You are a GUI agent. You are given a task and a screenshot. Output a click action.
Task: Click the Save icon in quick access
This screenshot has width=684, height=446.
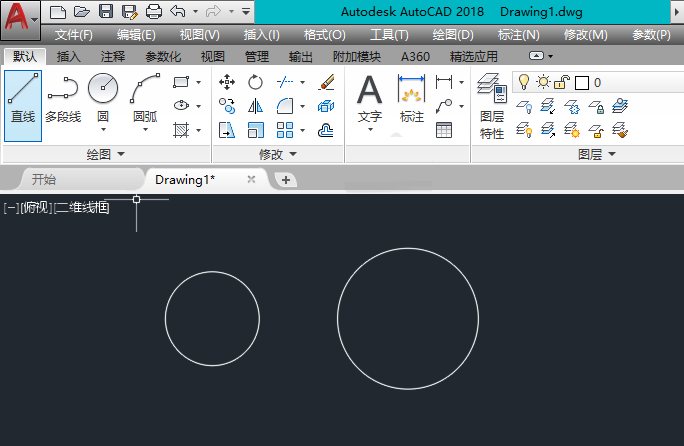[106, 11]
